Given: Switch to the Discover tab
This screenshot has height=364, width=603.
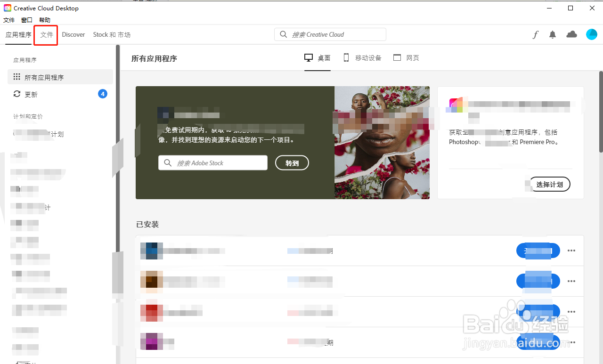Looking at the screenshot, I should pos(73,35).
